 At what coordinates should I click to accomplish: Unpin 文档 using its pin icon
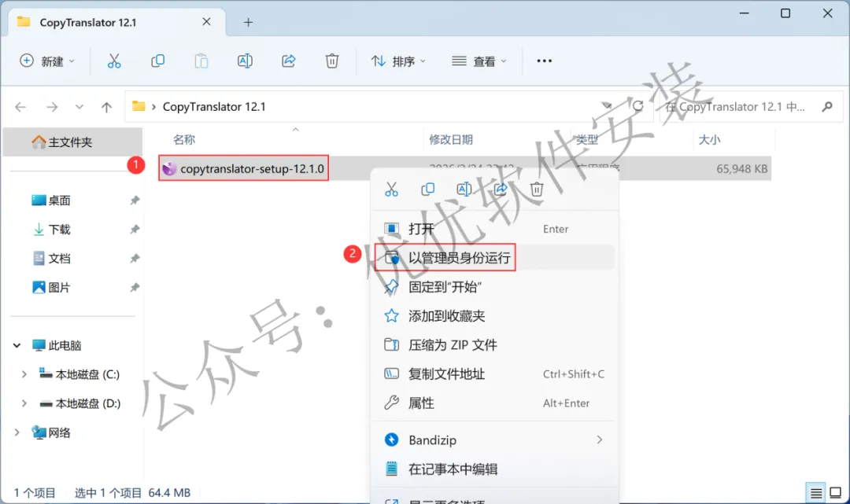click(x=135, y=258)
